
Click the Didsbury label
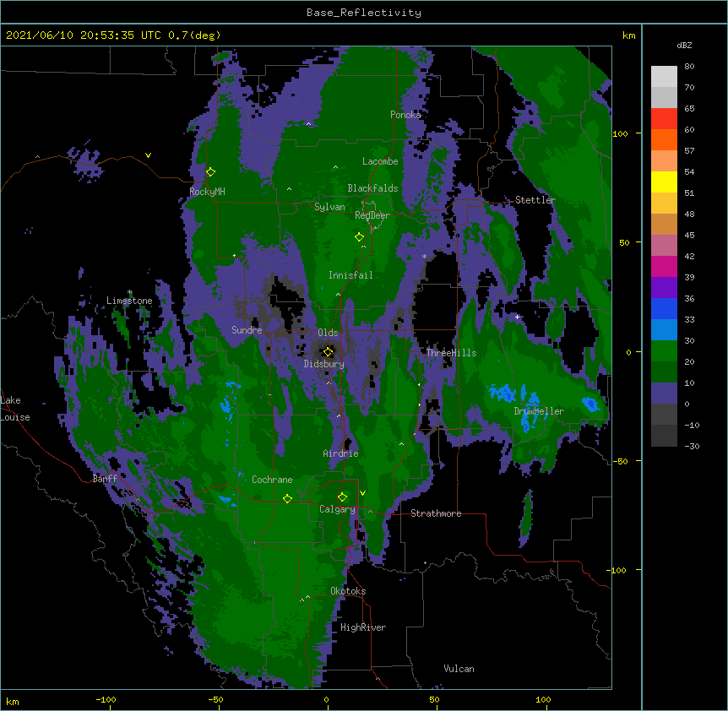324,364
